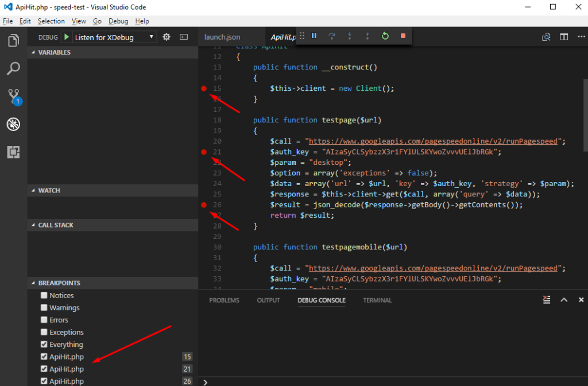The image size is (588, 386).
Task: Enable the Exceptions breakpoint checkbox
Action: point(44,332)
